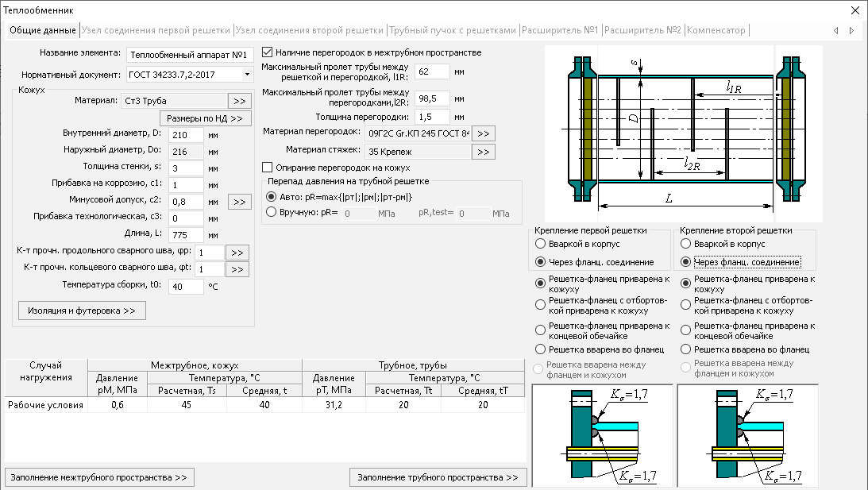
Task: Open Расширитель №1 tab
Action: coord(560,30)
